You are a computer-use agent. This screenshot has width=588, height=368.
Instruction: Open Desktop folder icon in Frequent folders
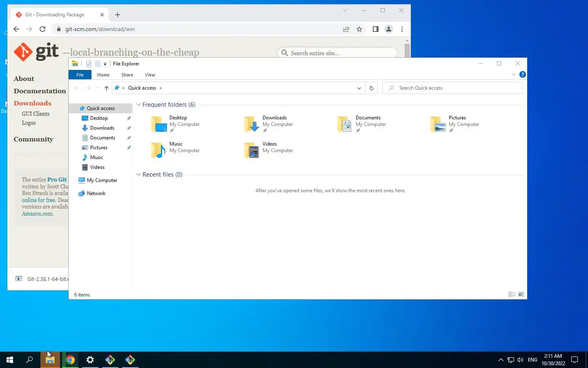(x=159, y=124)
